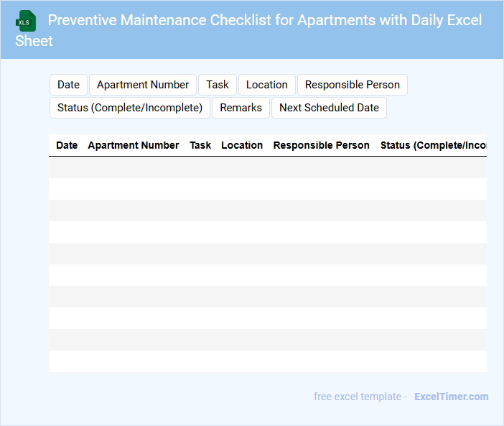Choose the Location tag button

point(267,85)
